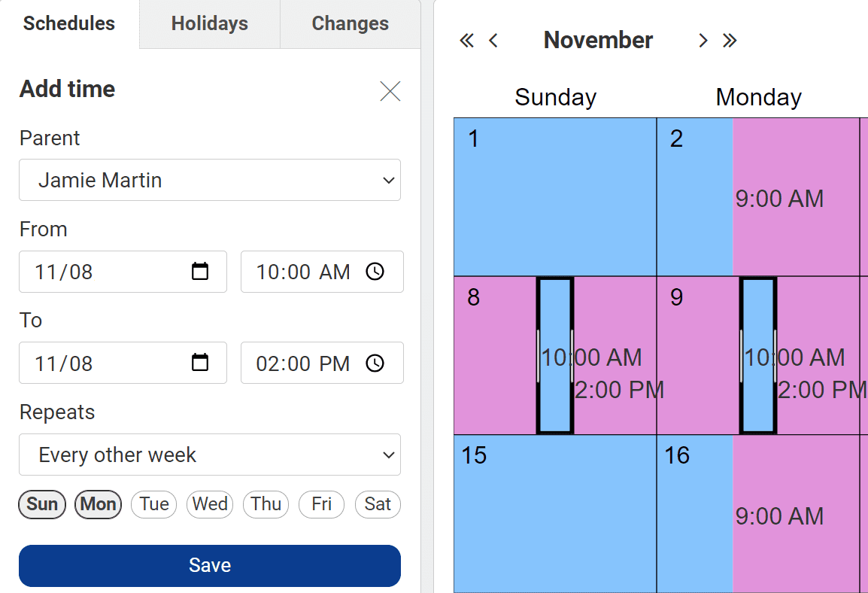Open the From time clock icon
This screenshot has height=593, width=868.
coord(375,272)
